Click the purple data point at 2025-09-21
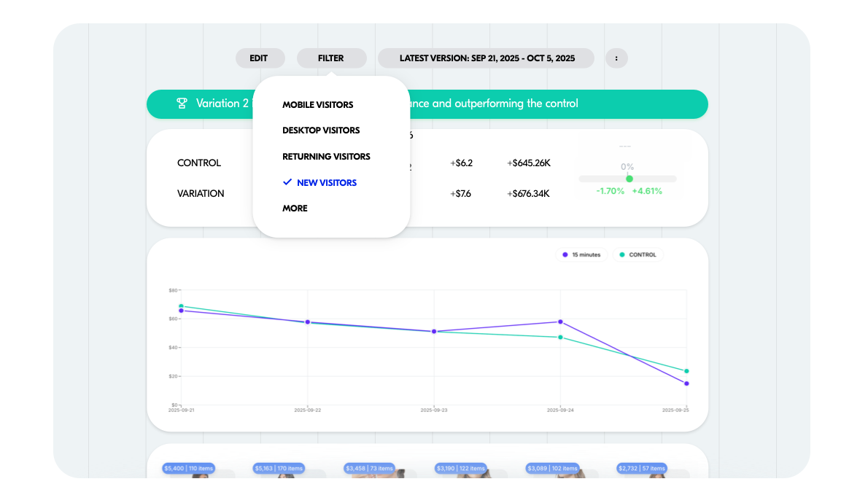Viewport: 868px width, 503px height. tap(181, 311)
